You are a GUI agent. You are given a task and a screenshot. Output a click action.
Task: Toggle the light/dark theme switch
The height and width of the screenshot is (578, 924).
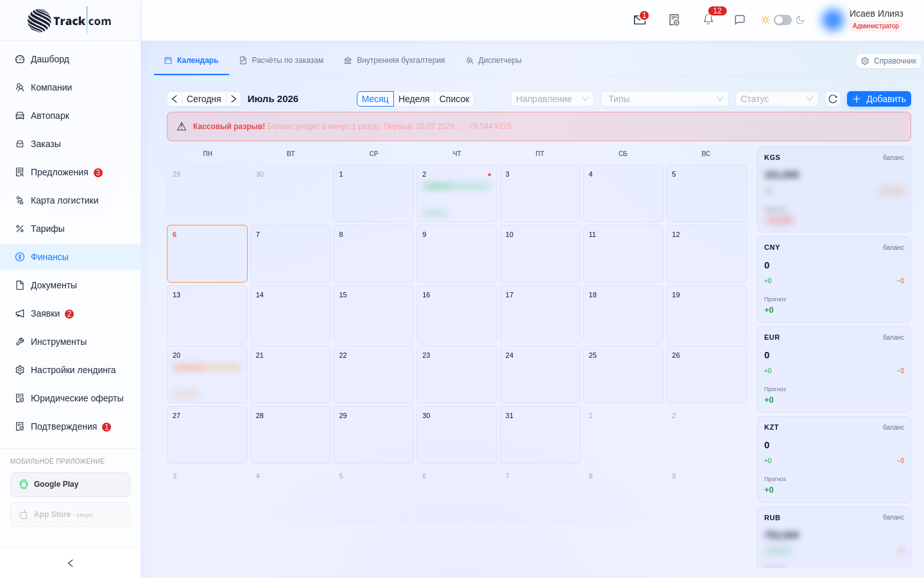783,20
